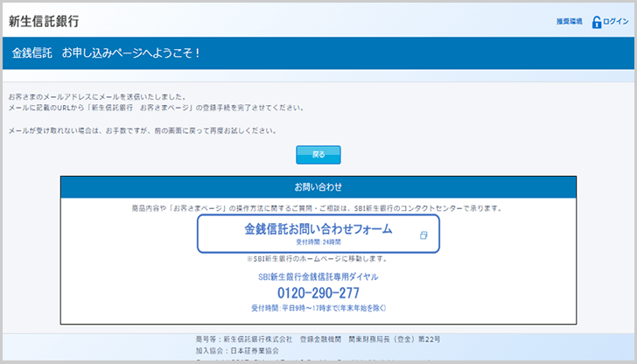This screenshot has width=637, height=364.
Task: Click the ログイン text link
Action: click(615, 22)
